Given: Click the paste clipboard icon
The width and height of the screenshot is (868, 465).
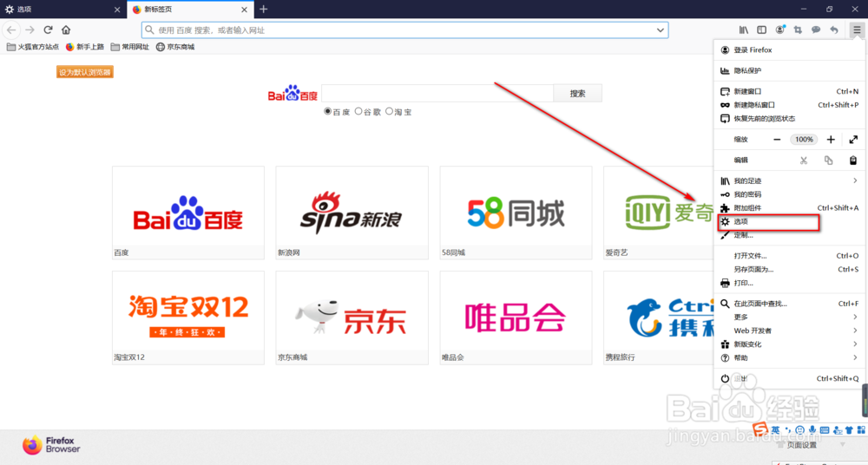Looking at the screenshot, I should point(853,160).
